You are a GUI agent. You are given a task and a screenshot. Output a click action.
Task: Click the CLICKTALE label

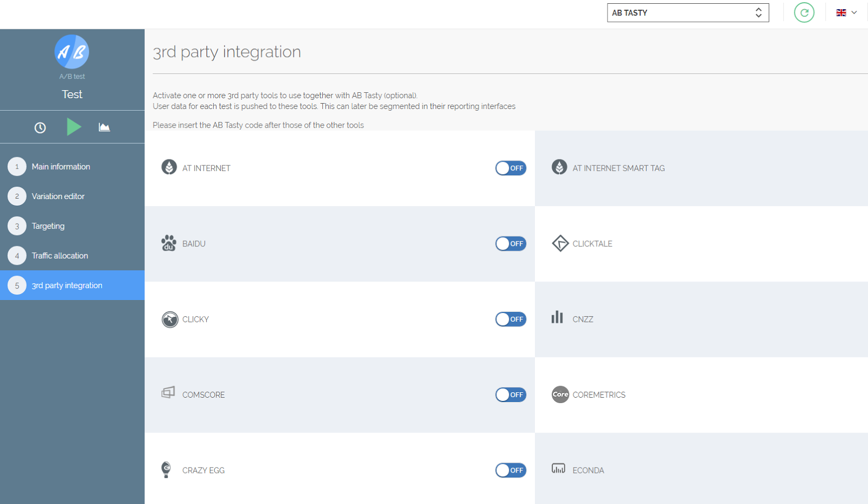(592, 244)
